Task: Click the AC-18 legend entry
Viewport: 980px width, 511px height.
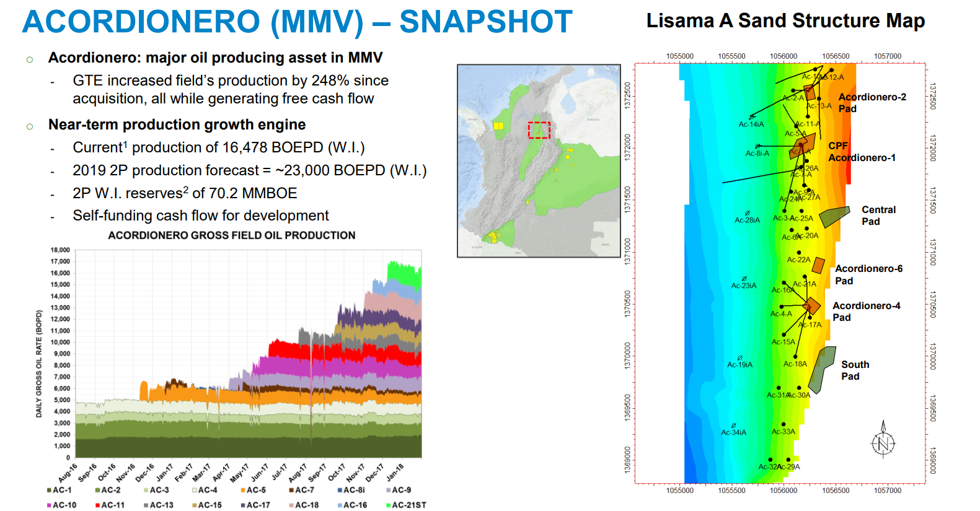Action: click(304, 505)
